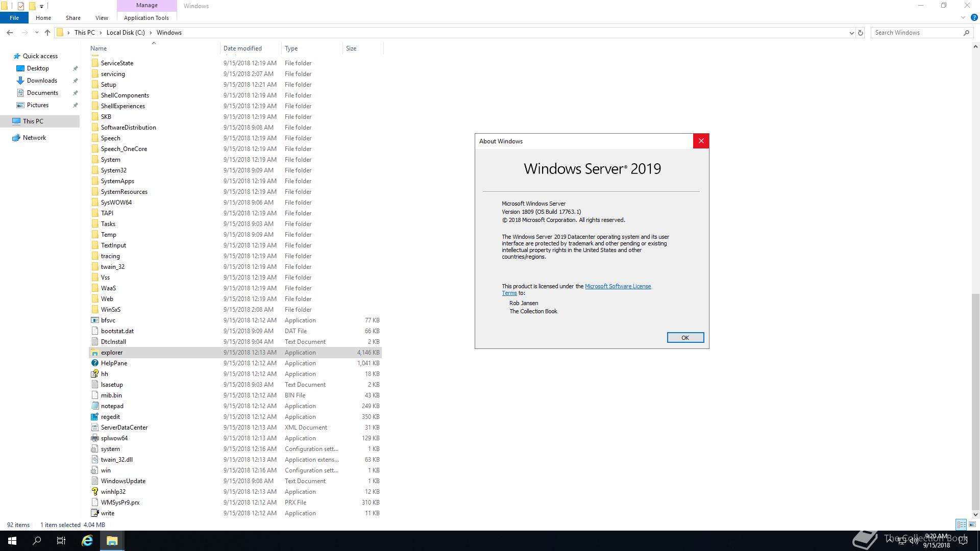The image size is (980, 551).
Task: Click in the Search Windows field
Action: (x=917, y=33)
